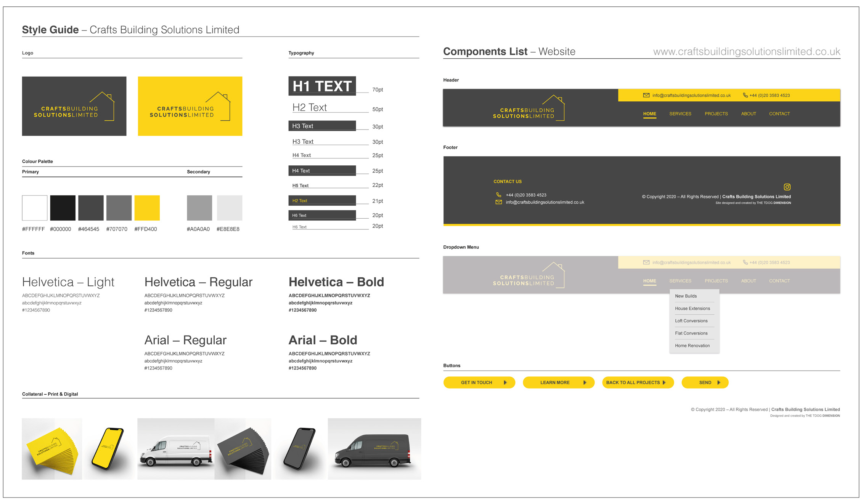Go to Projects in the top header navigation
This screenshot has width=866, height=504.
point(716,114)
